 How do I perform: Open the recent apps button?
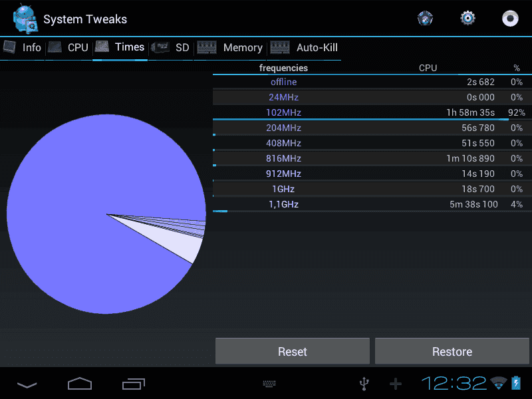point(134,384)
